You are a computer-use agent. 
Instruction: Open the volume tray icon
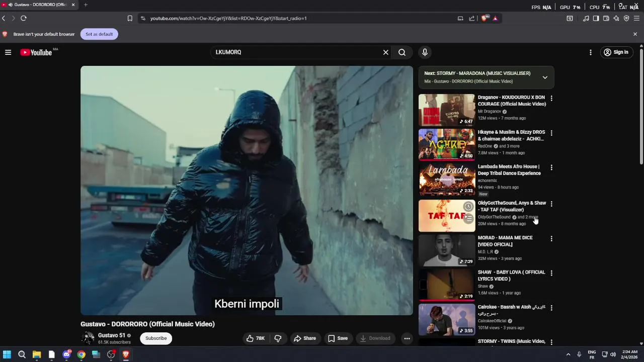click(x=613, y=354)
